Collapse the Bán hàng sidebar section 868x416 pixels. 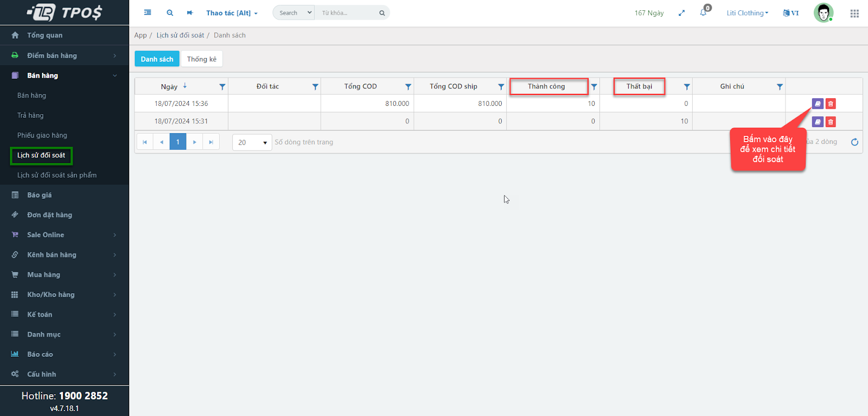tap(65, 75)
